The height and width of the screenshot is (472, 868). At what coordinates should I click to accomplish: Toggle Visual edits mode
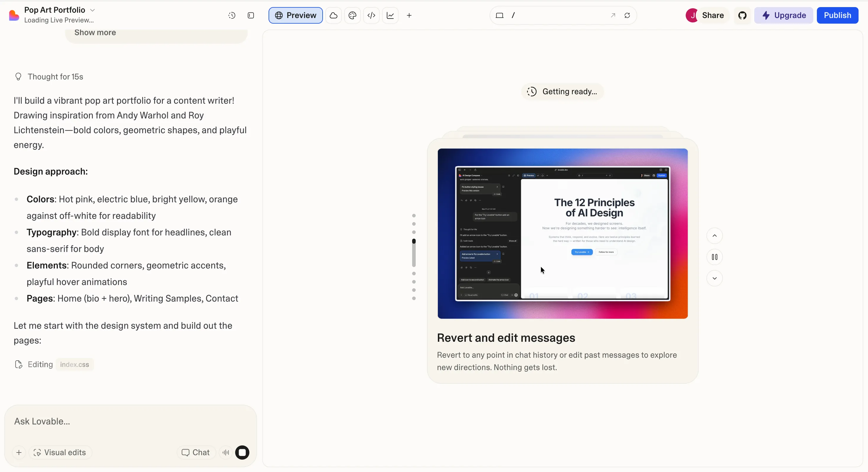pos(60,453)
